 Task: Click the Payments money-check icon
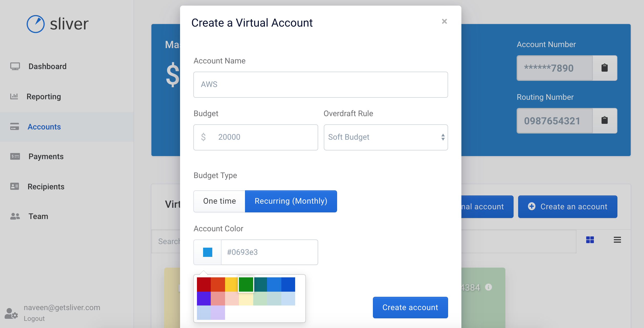(15, 156)
